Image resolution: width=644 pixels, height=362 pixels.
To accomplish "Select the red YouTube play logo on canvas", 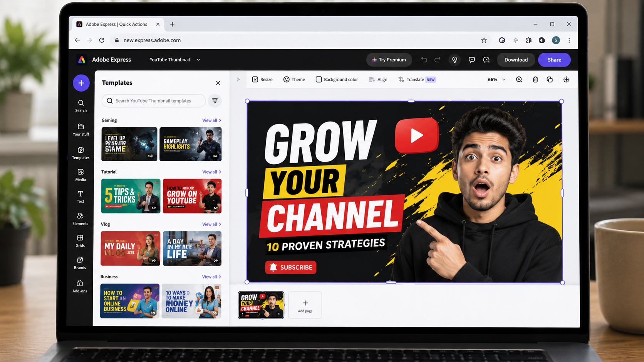I will [417, 135].
